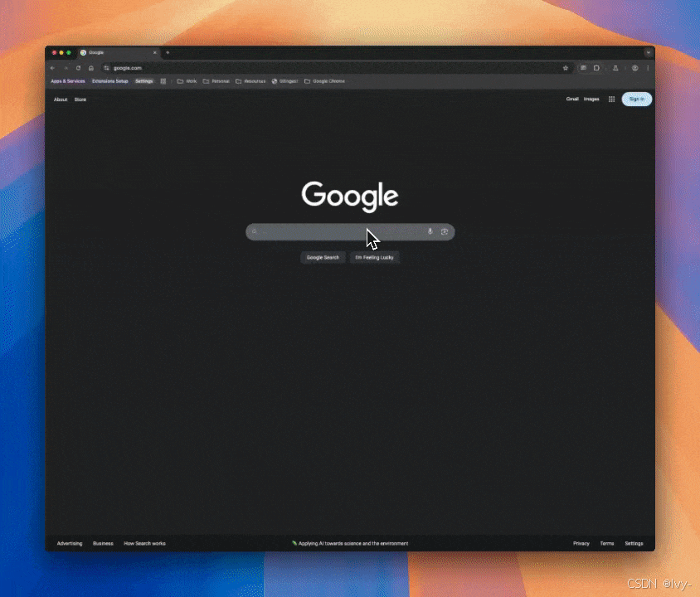Open Settings bookmark on bookmarks bar
The width and height of the screenshot is (700, 597).
point(144,81)
